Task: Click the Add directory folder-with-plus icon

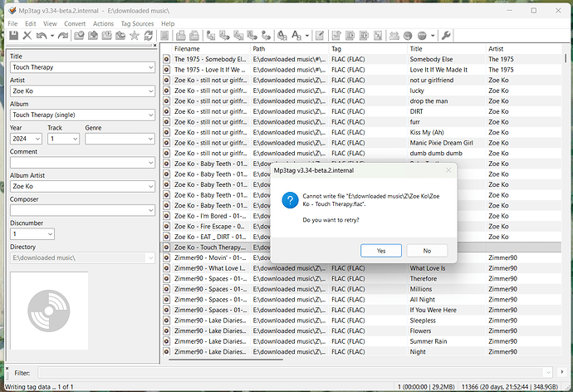Action: click(x=93, y=36)
